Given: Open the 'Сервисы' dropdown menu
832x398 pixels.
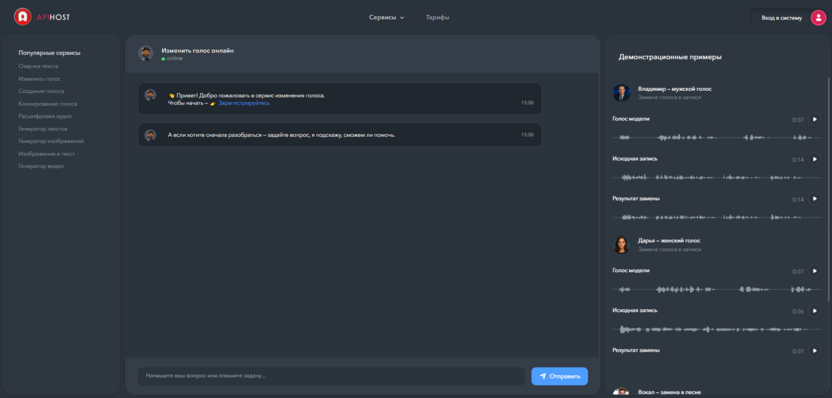Looking at the screenshot, I should tap(386, 18).
